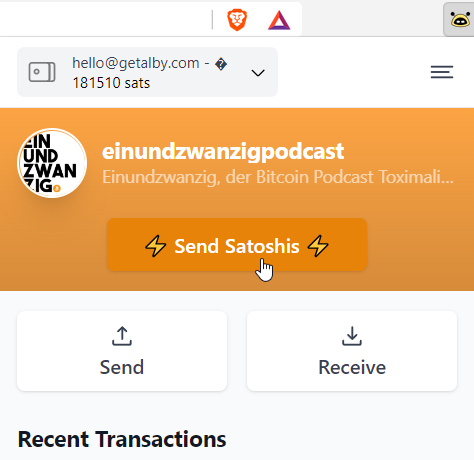Click the download arrow icon above Receive
This screenshot has width=474, height=460.
(x=352, y=336)
